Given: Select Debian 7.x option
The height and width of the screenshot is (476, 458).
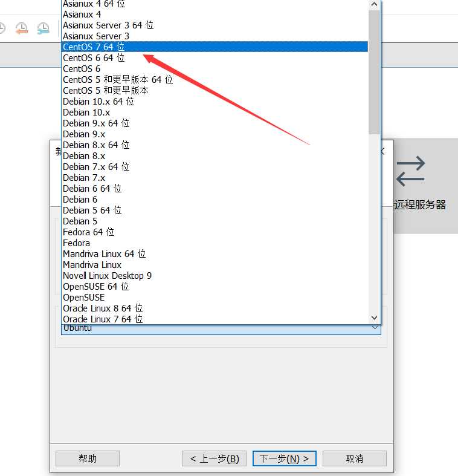Looking at the screenshot, I should (x=215, y=178).
